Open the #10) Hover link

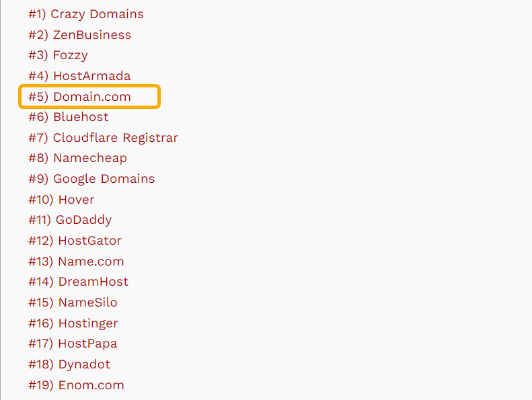(x=61, y=200)
